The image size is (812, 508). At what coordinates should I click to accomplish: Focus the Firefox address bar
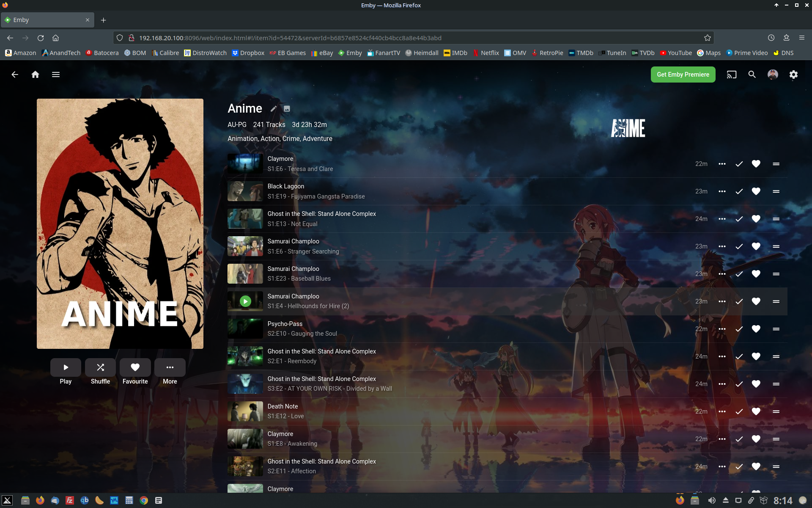pos(414,38)
